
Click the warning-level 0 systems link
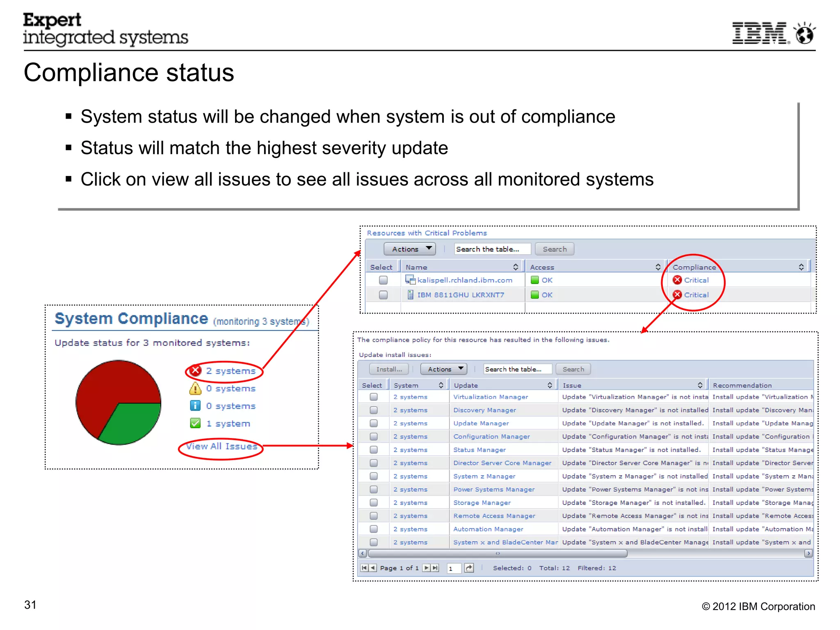pos(231,388)
